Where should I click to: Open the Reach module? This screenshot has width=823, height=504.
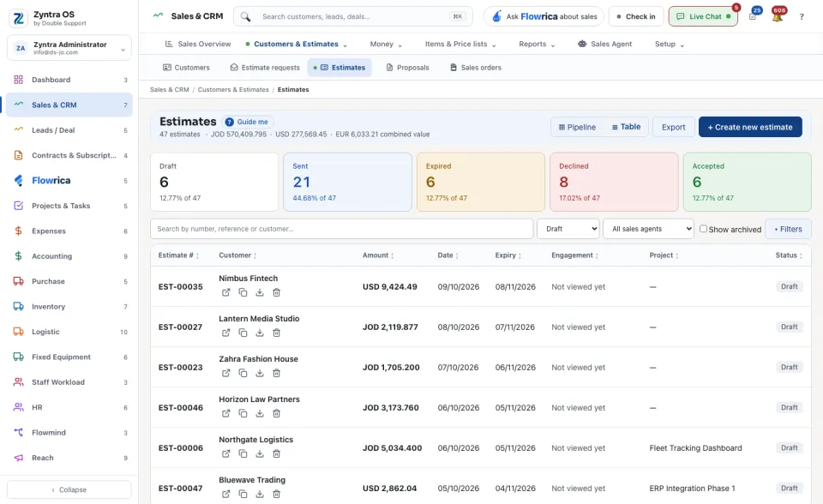(69, 458)
